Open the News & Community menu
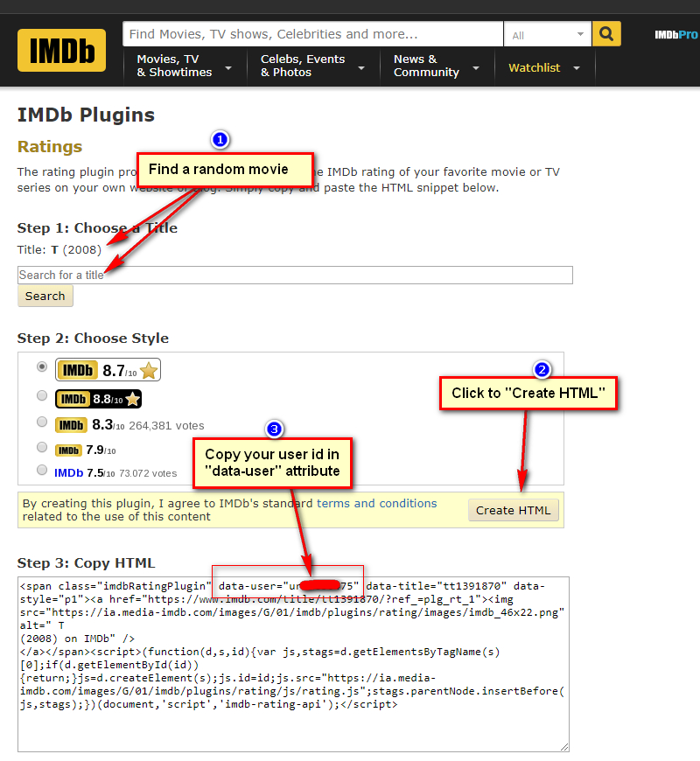The image size is (700, 761). (436, 66)
